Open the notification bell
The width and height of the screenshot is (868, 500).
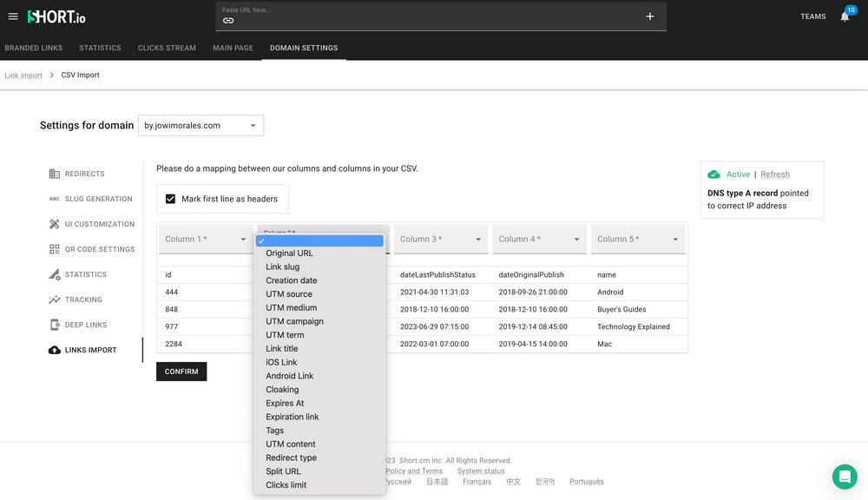(843, 15)
